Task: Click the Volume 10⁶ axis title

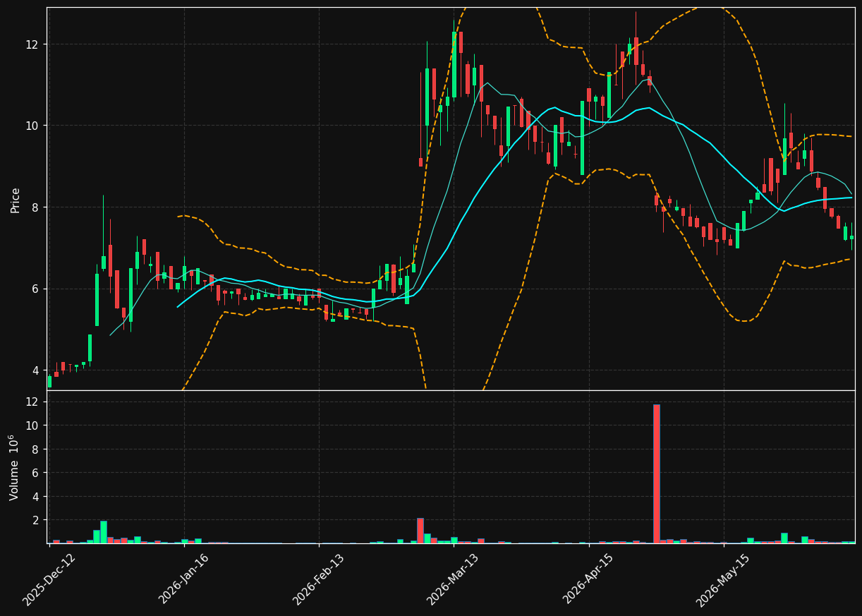Action: pyautogui.click(x=15, y=467)
